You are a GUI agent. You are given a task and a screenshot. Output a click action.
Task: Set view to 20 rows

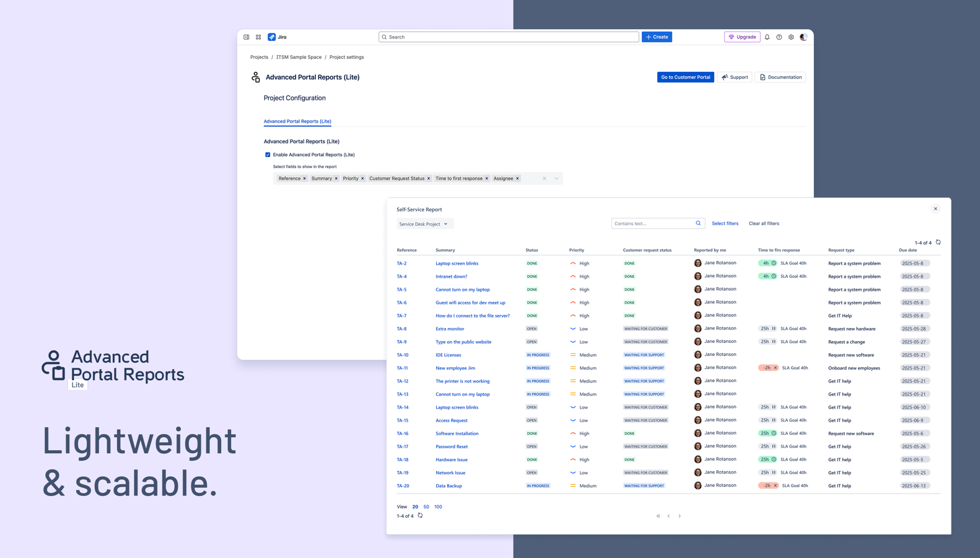tap(415, 507)
